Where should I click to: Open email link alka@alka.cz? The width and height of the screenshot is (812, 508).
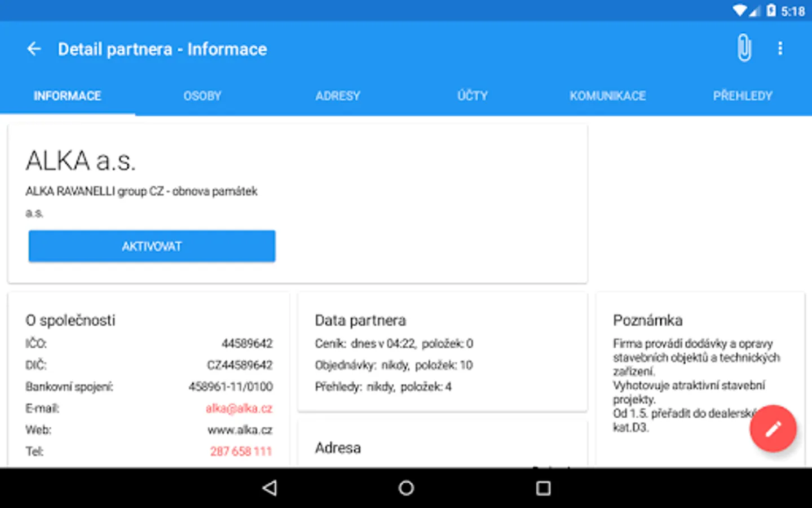[x=239, y=408]
